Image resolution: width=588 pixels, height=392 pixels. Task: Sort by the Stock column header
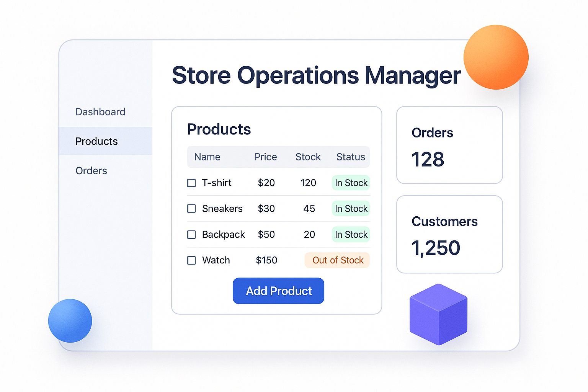[308, 157]
